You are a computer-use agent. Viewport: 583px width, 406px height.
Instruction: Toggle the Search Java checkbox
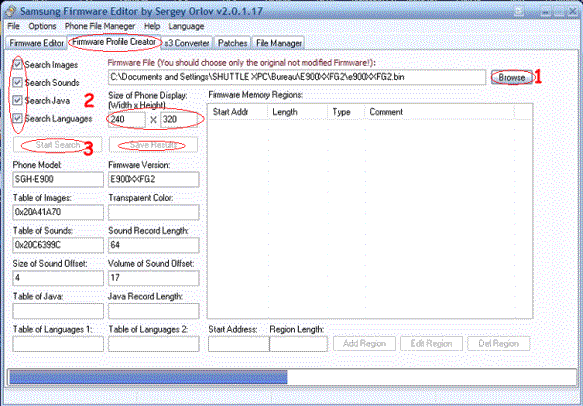(x=17, y=100)
